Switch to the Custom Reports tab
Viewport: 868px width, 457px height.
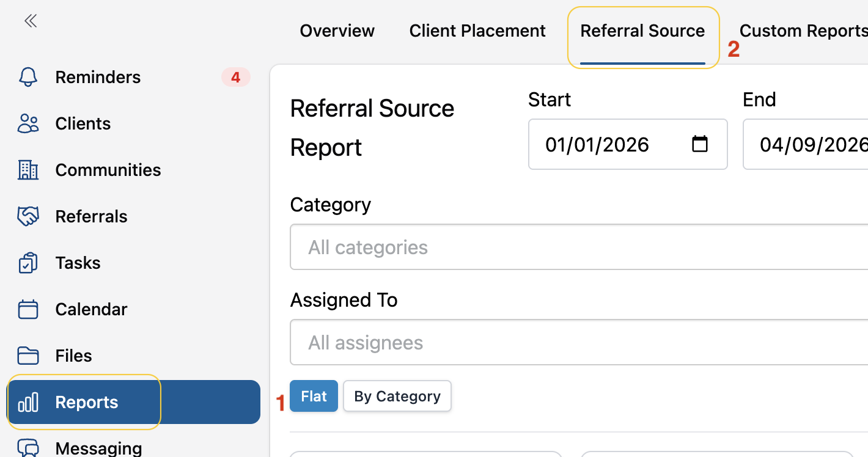coord(803,31)
